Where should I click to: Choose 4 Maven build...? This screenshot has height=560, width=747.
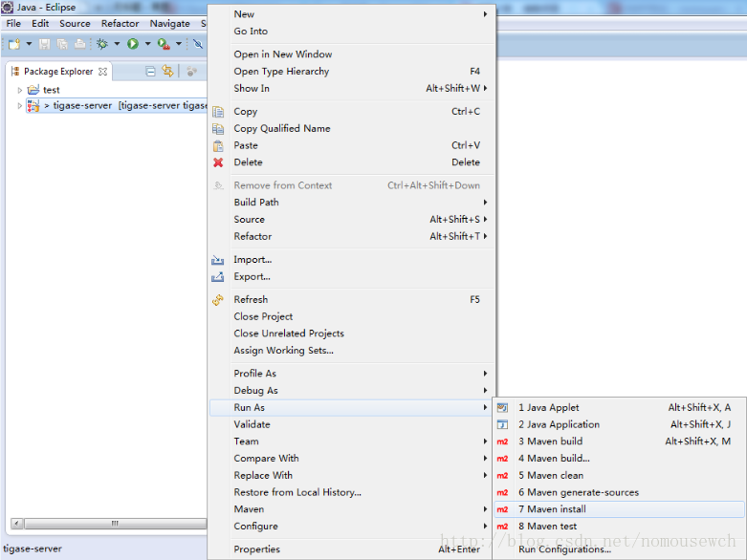(620, 459)
